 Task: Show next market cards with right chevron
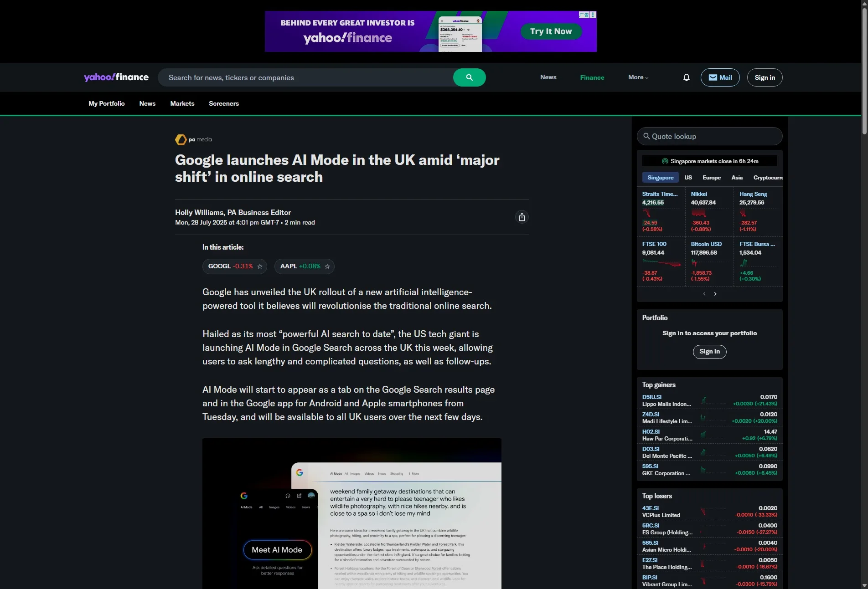click(715, 294)
